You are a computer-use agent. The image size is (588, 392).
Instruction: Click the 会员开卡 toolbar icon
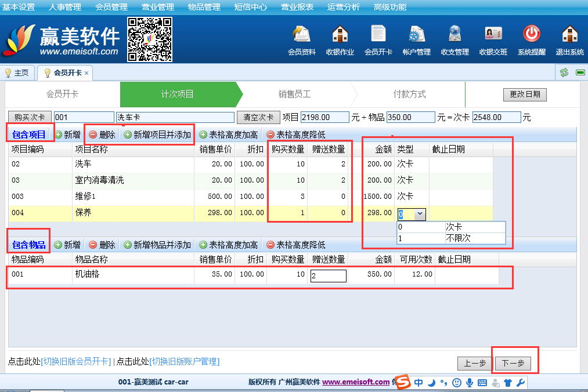(x=378, y=36)
